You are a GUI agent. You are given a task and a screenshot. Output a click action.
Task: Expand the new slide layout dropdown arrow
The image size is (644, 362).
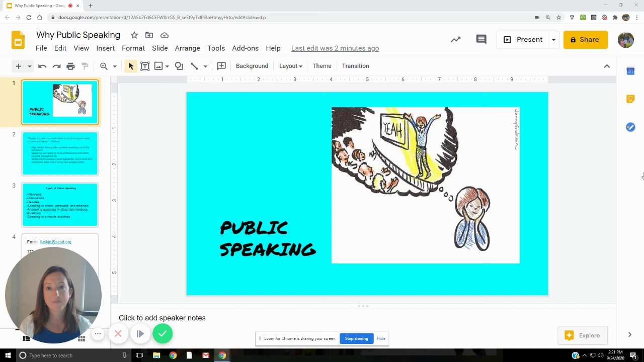point(29,66)
